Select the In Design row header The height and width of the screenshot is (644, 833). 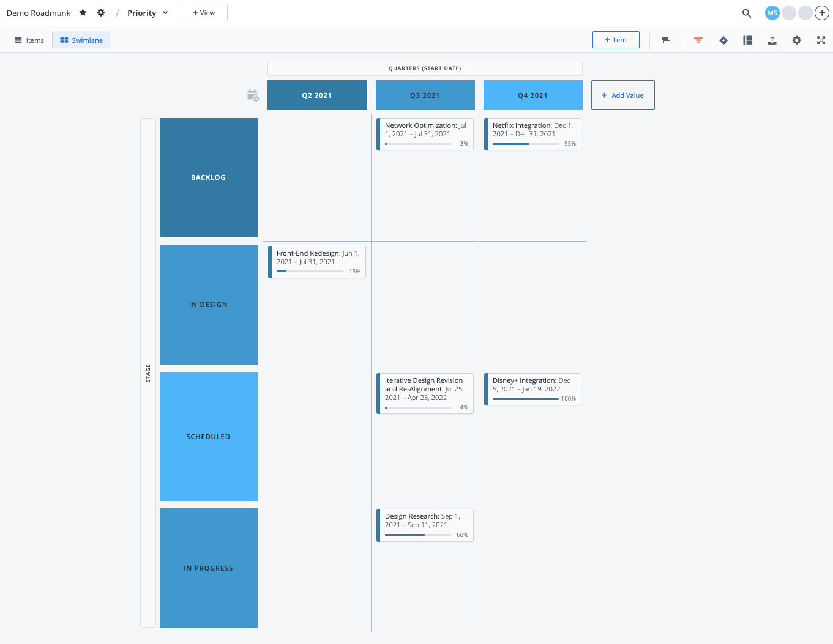point(209,305)
